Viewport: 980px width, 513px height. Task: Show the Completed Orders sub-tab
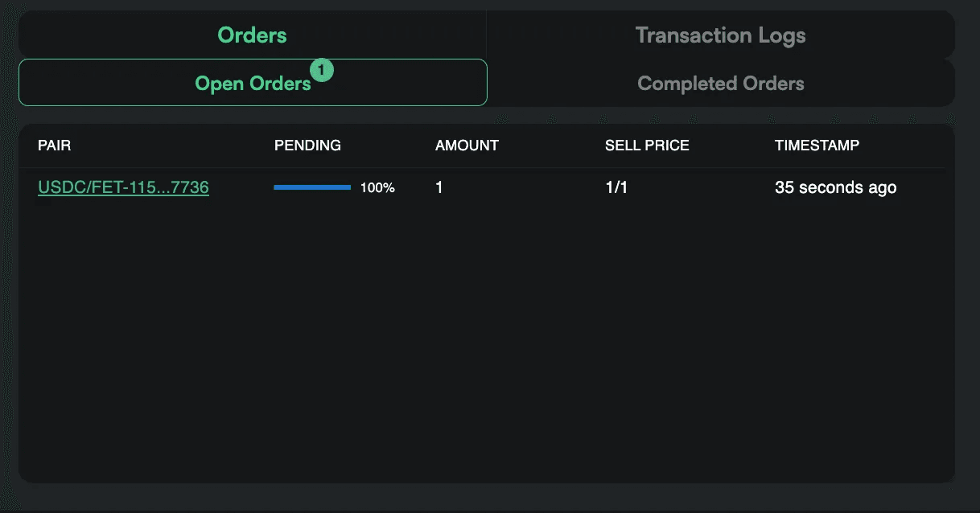[x=720, y=83]
